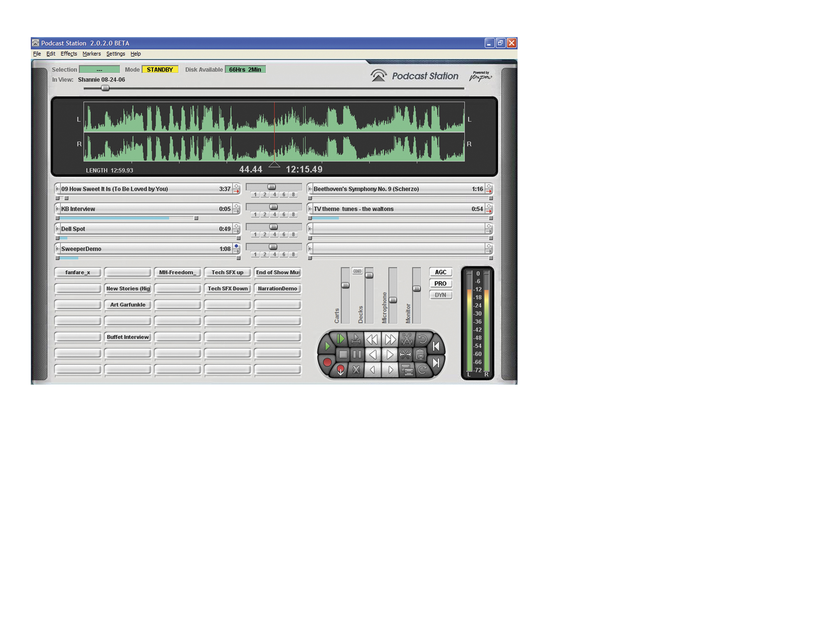
Task: Open the Effects menu
Action: tap(69, 54)
